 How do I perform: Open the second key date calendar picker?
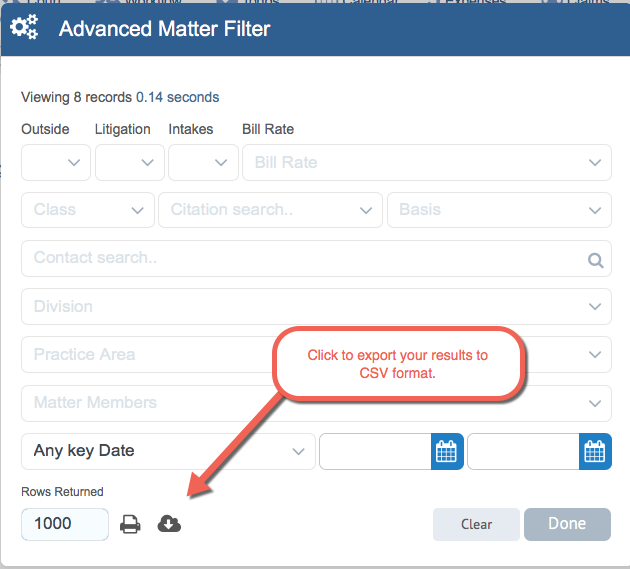click(595, 451)
